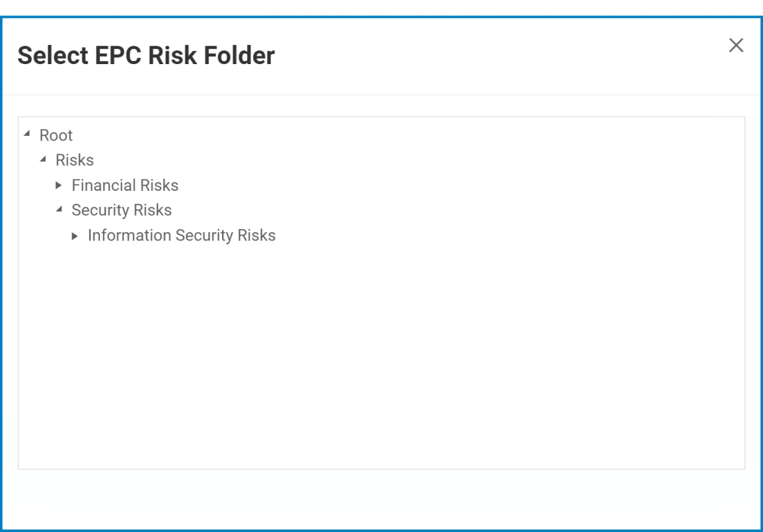This screenshot has height=532, width=763.
Task: Reveal contents via Information Security Risks triangle
Action: click(76, 236)
